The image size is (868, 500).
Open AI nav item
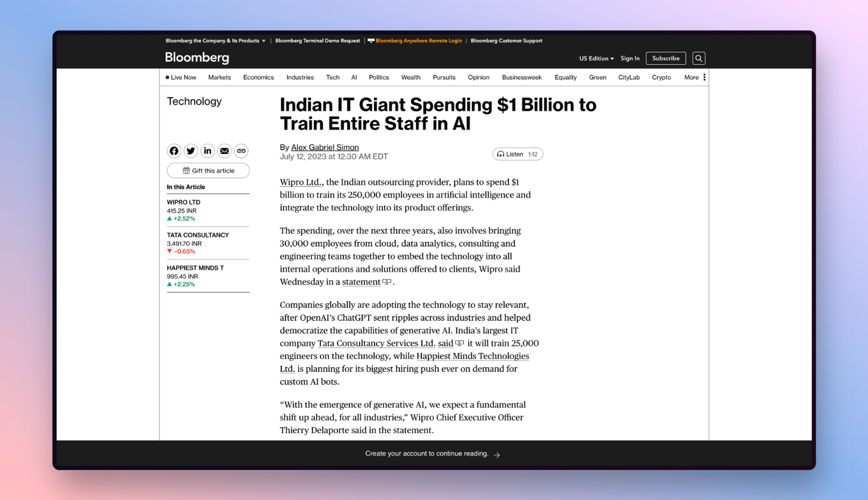354,77
